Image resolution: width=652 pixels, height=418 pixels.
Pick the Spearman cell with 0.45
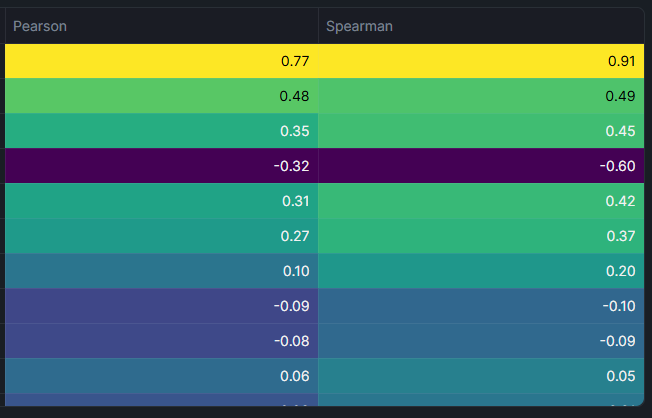(621, 131)
